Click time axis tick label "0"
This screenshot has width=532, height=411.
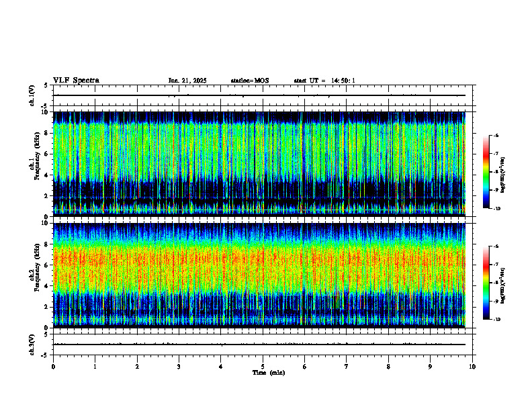point(53,367)
